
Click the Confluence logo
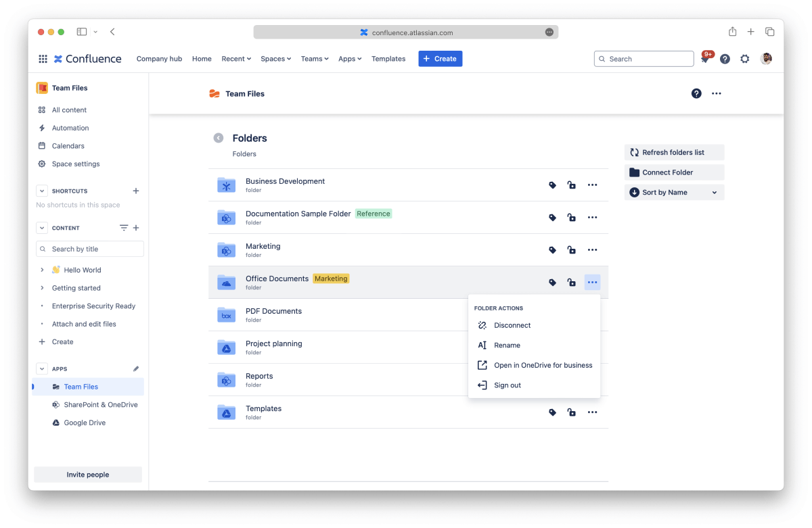click(x=87, y=59)
